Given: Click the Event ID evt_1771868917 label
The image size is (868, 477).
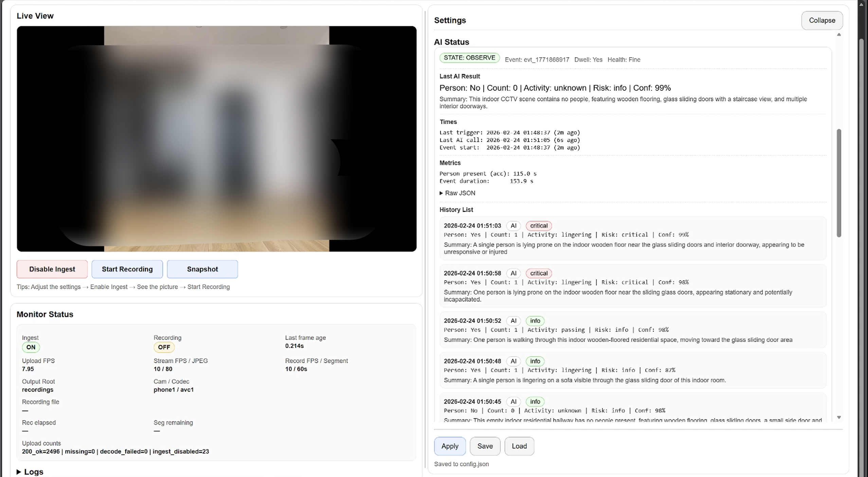Looking at the screenshot, I should click(x=537, y=59).
